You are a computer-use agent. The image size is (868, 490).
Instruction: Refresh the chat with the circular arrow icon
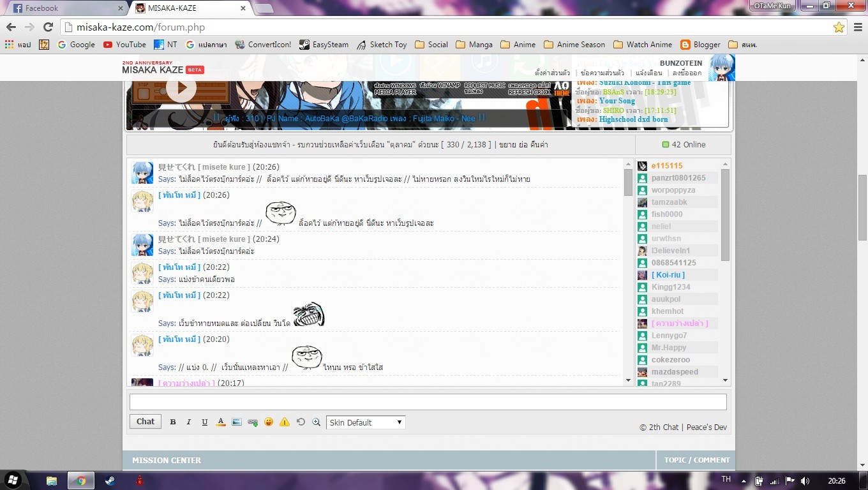(301, 422)
